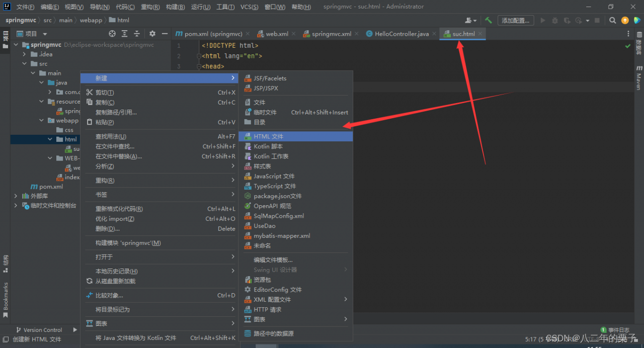Select 样式表 stylesheet in submenu
The image size is (644, 348).
[x=296, y=166]
